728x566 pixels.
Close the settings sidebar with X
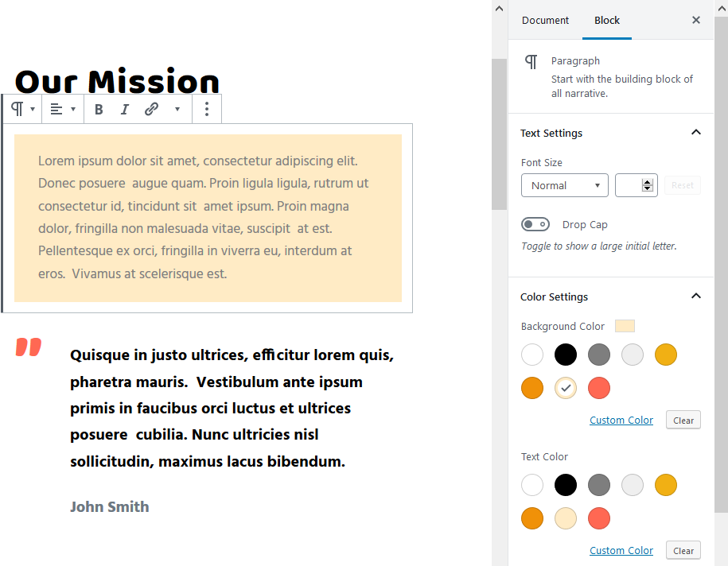[x=695, y=20]
